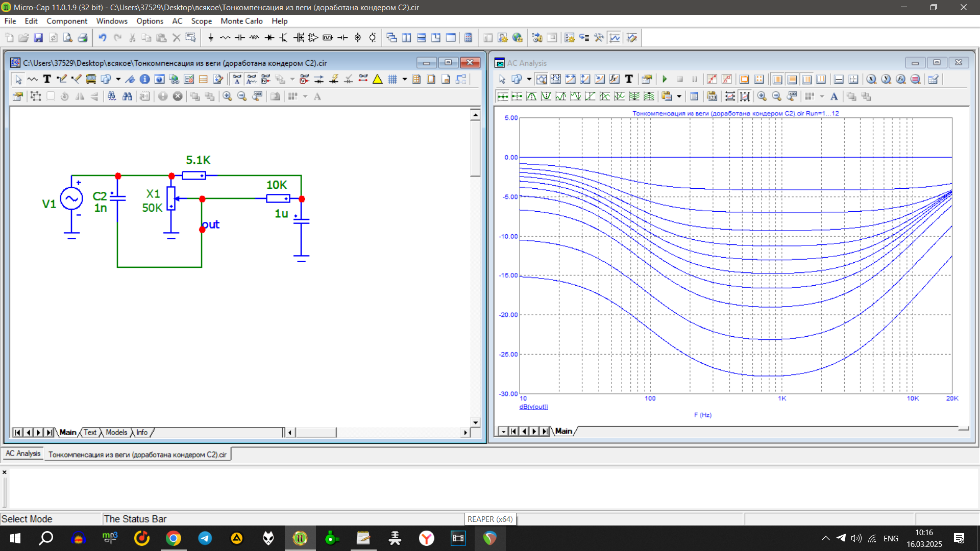Select the Resistor component tool
The image size is (980, 551).
click(x=225, y=38)
